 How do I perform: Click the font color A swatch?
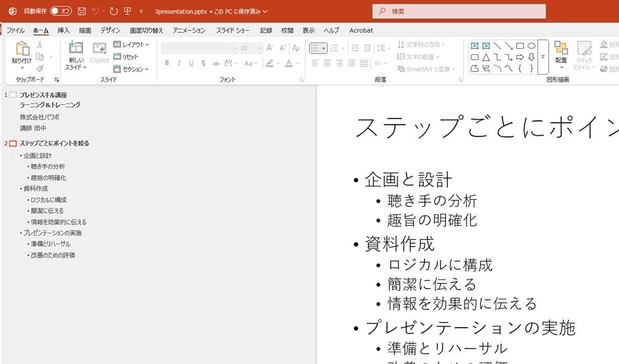click(289, 63)
